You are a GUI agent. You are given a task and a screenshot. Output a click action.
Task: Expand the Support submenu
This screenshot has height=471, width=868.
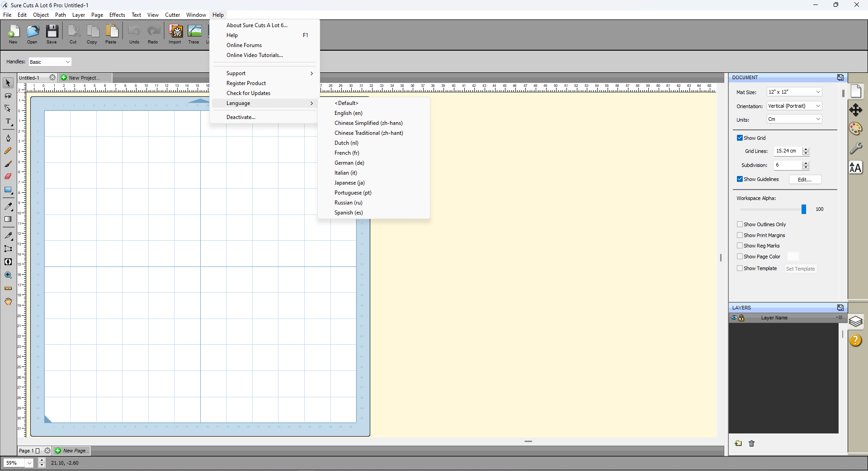(x=264, y=73)
